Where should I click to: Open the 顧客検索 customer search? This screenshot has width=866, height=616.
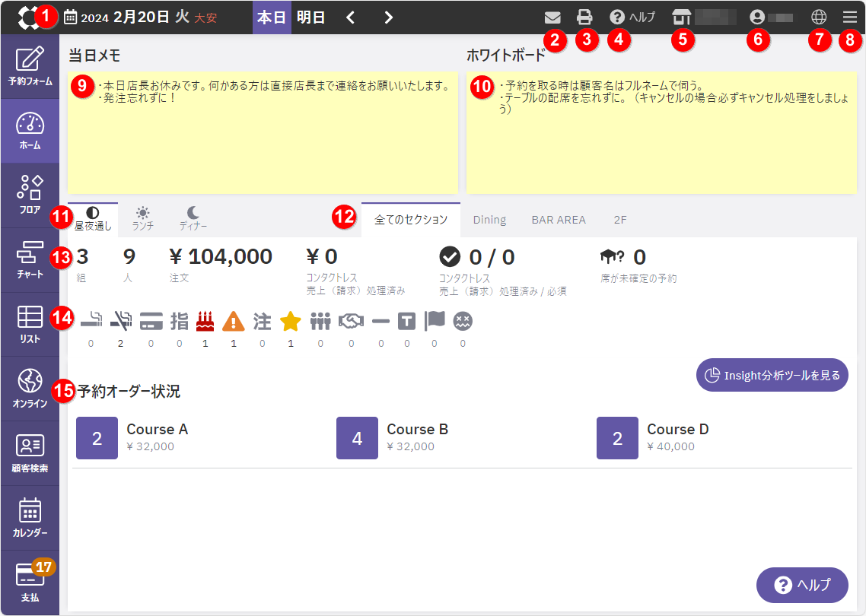tap(30, 453)
